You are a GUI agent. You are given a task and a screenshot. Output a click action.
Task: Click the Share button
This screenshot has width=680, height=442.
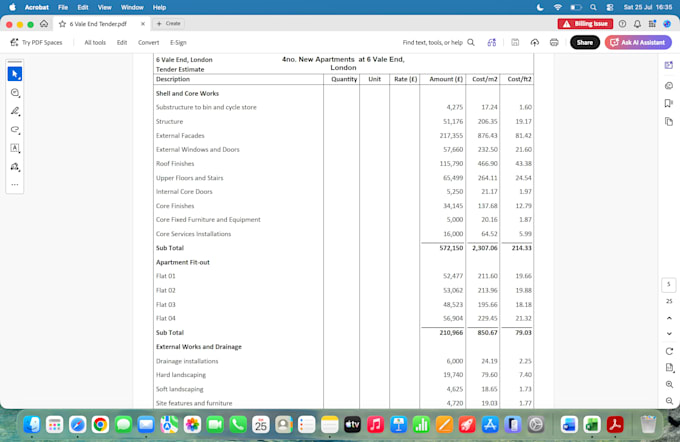pyautogui.click(x=585, y=43)
